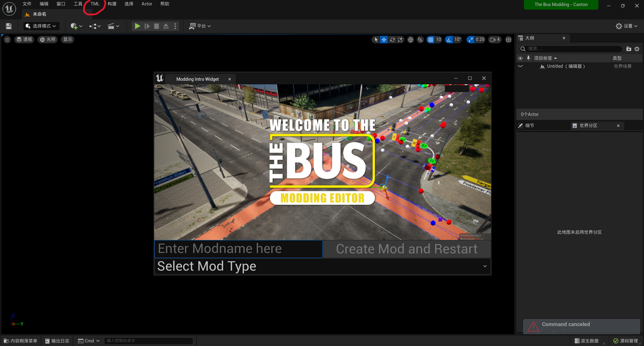Open the 编辑 Edit menu
The image size is (644, 346).
click(x=44, y=4)
